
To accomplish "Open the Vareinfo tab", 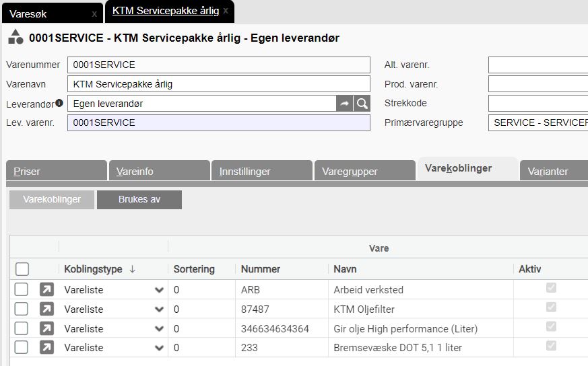I will tap(160, 171).
